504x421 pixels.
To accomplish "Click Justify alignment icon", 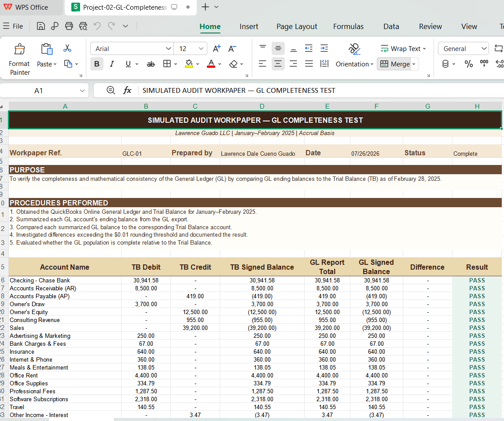I will point(309,64).
